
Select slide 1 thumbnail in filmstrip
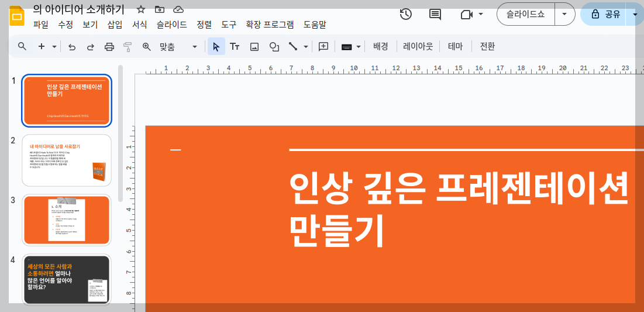point(67,101)
